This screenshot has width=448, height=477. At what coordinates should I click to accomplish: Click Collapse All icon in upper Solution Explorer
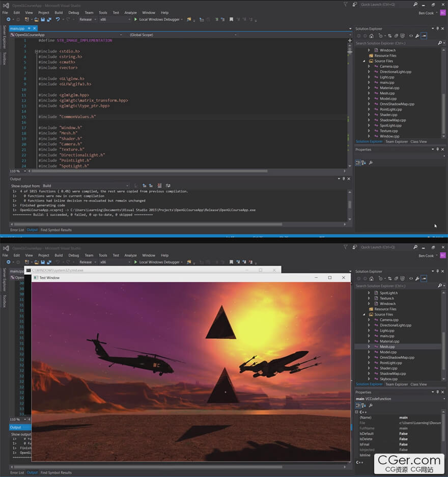(x=396, y=36)
